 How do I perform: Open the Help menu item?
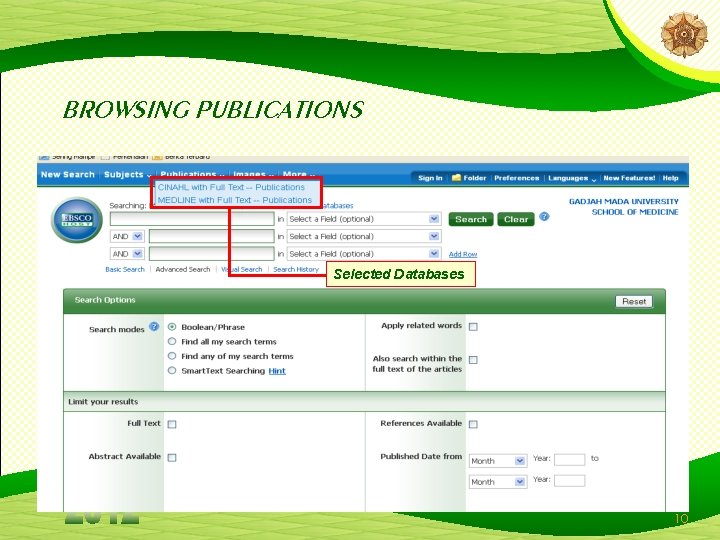click(x=670, y=178)
